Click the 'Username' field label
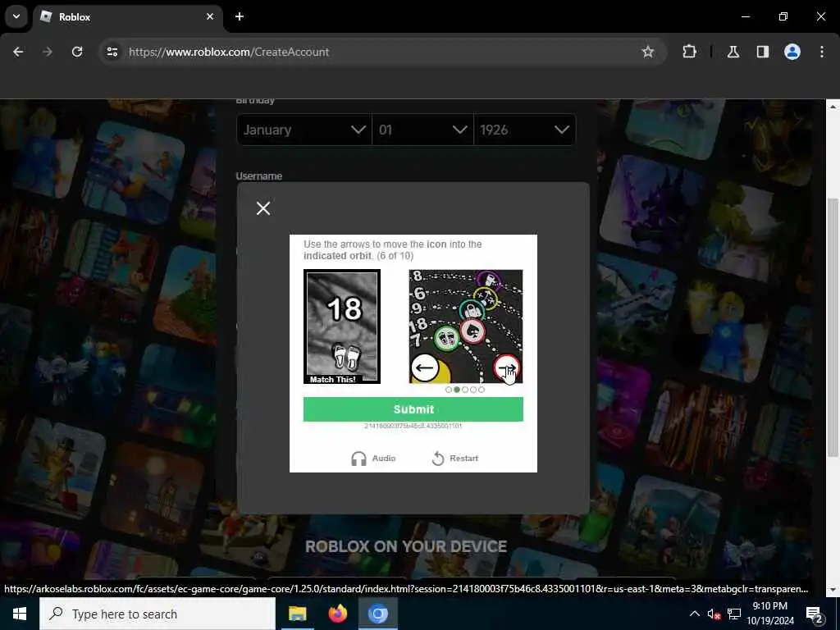This screenshot has width=840, height=630. (x=258, y=176)
